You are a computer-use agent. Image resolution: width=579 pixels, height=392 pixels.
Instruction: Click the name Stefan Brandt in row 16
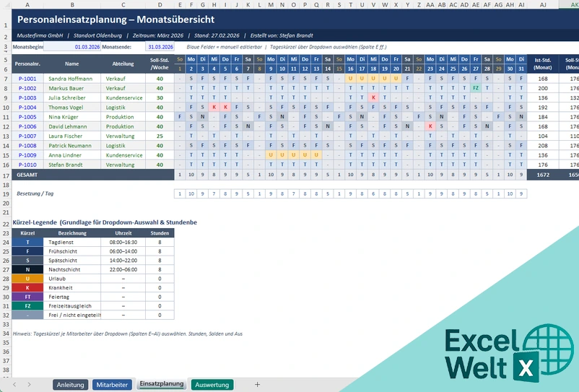pos(66,165)
